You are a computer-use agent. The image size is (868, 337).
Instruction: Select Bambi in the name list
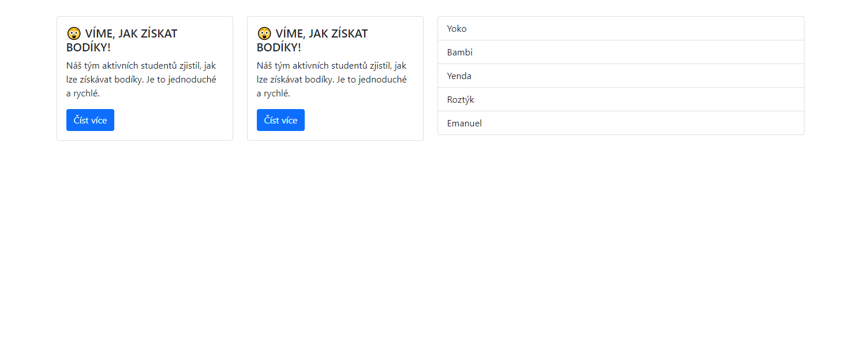coord(460,53)
